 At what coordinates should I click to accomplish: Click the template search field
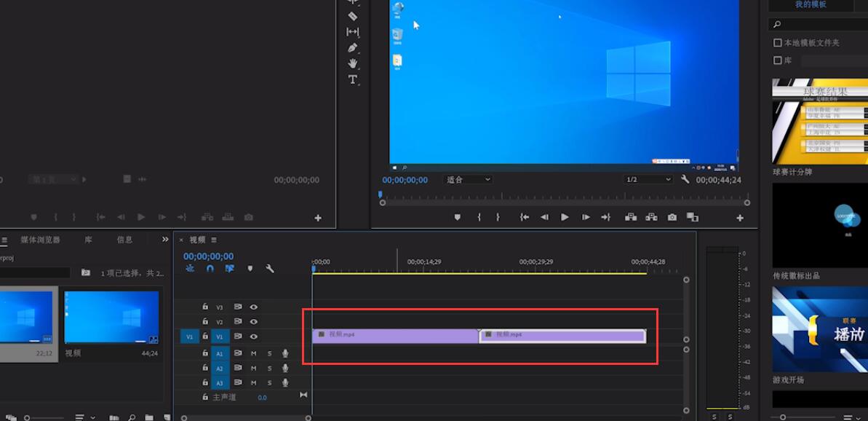820,24
